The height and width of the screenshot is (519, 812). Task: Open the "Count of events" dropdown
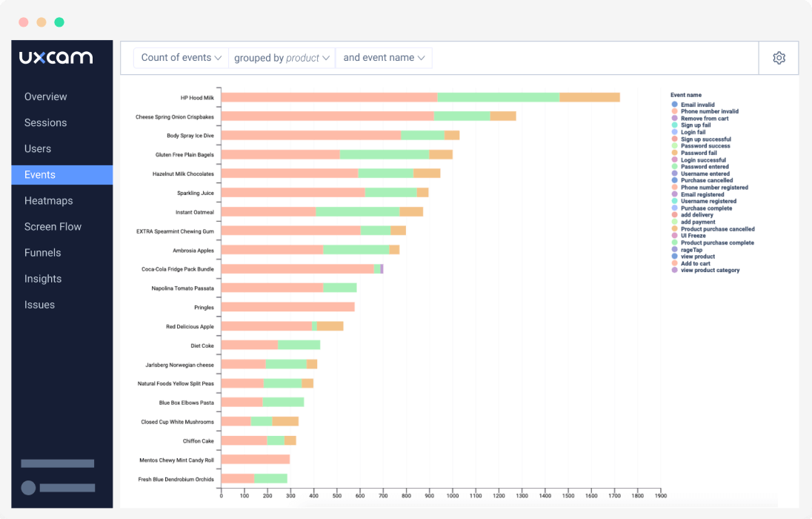(181, 57)
